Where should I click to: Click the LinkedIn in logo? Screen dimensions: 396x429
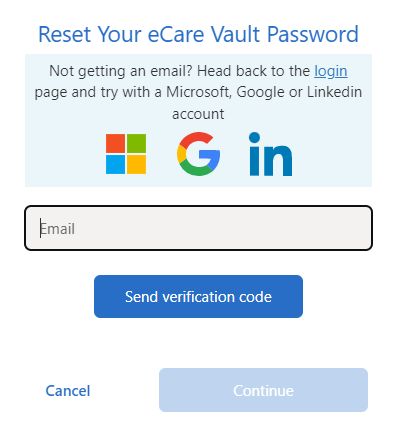[x=270, y=154]
